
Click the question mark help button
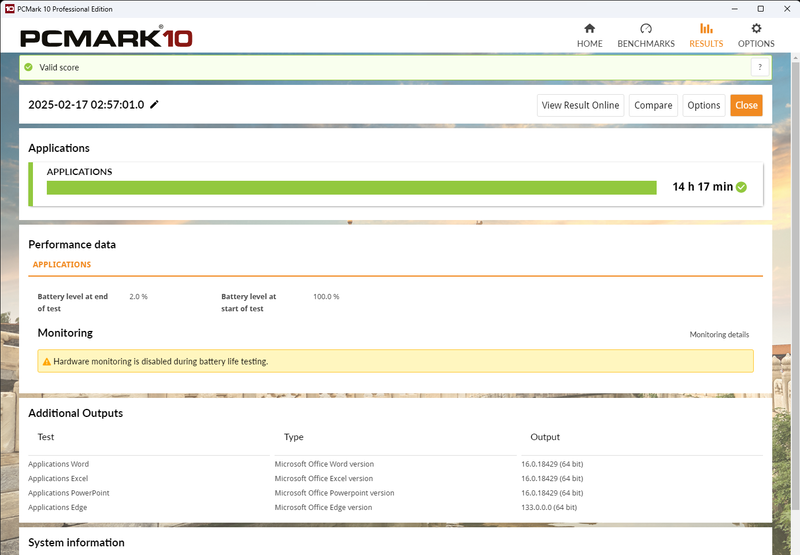pyautogui.click(x=760, y=67)
